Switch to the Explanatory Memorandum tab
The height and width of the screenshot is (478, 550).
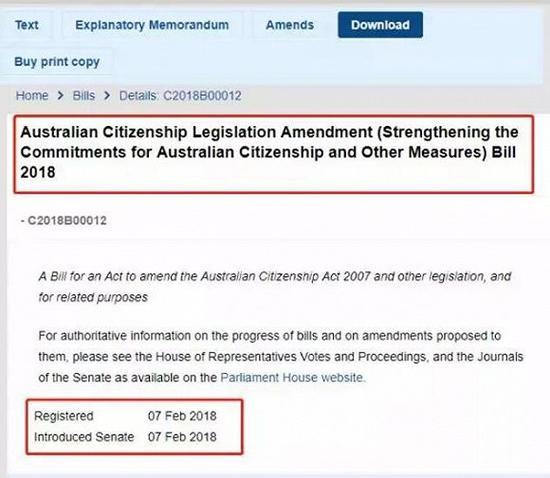152,25
